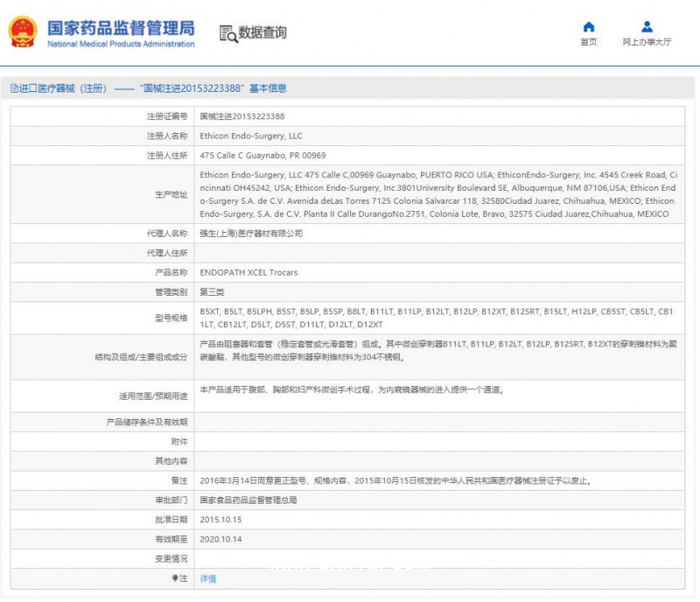Click the 国家药品监督管理局 site title

pyautogui.click(x=121, y=27)
